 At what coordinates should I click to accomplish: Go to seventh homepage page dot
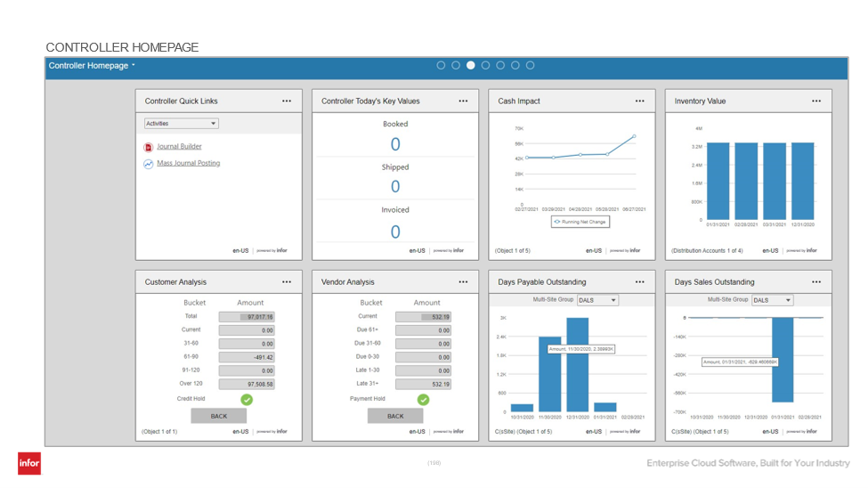(531, 65)
